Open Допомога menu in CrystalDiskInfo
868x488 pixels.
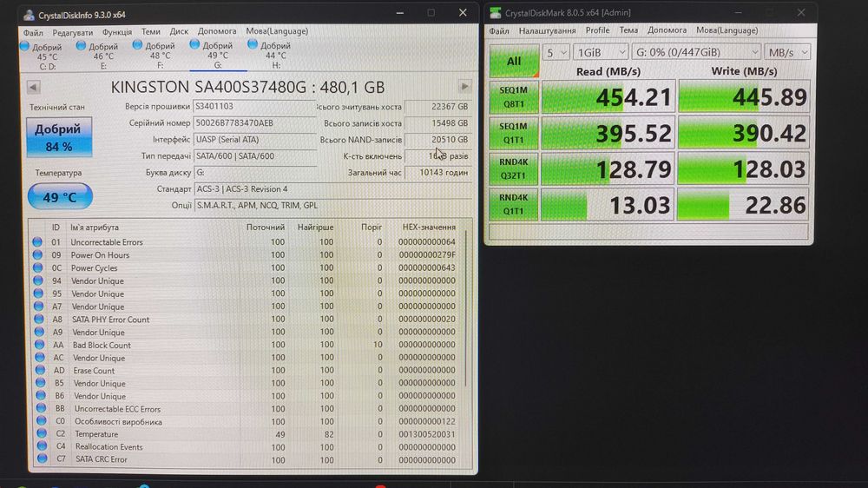[217, 31]
